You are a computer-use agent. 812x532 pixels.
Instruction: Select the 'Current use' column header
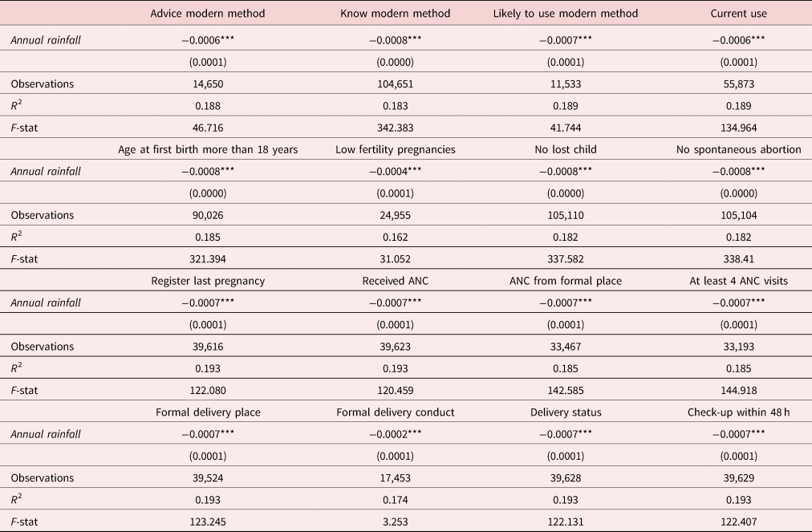tap(739, 14)
